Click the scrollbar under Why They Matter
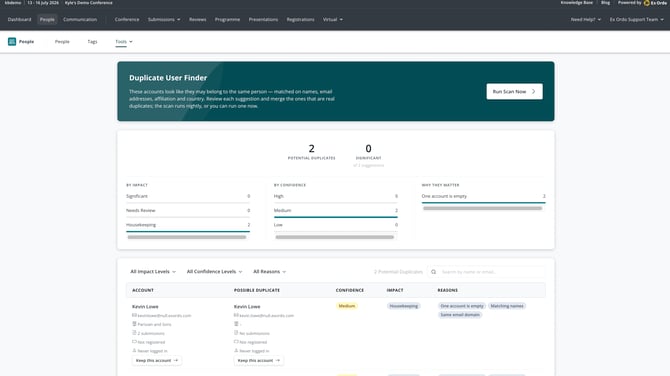 pos(482,209)
